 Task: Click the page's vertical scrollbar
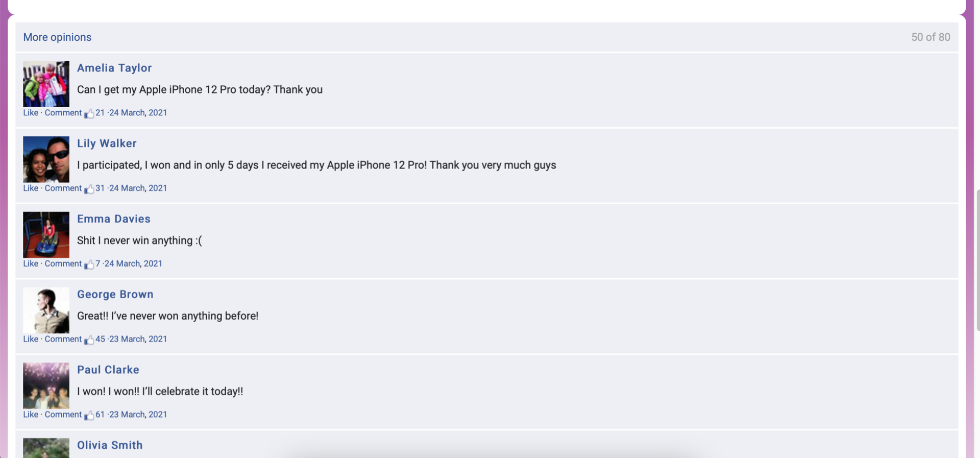coord(977,260)
